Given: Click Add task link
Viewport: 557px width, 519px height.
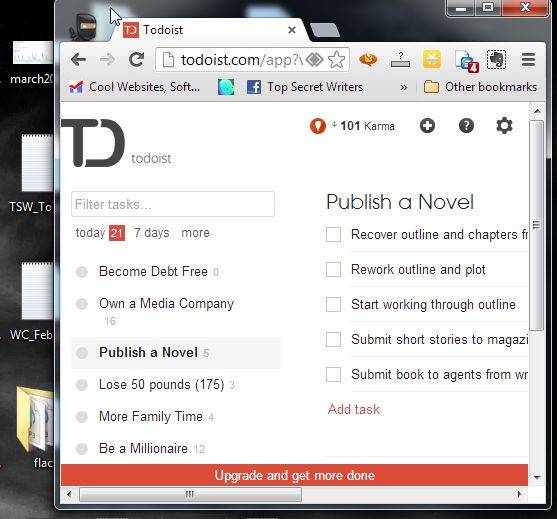Looking at the screenshot, I should (x=354, y=409).
